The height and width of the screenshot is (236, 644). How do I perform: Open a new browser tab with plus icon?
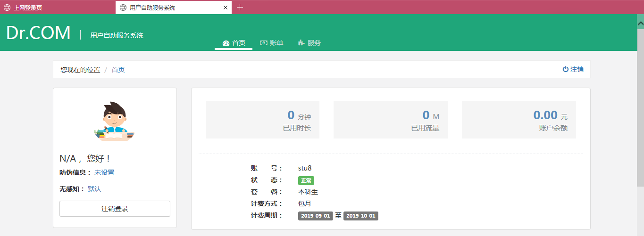tap(240, 7)
